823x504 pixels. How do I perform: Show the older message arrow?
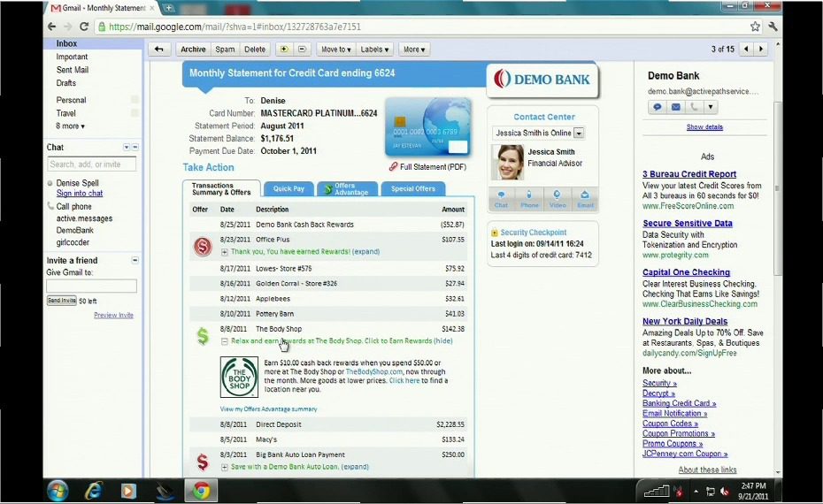[760, 50]
